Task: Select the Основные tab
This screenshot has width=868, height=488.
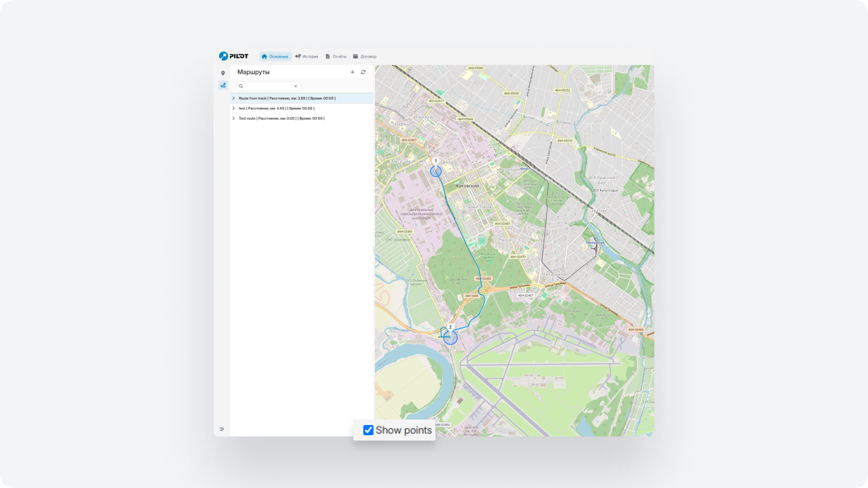Action: click(x=275, y=56)
